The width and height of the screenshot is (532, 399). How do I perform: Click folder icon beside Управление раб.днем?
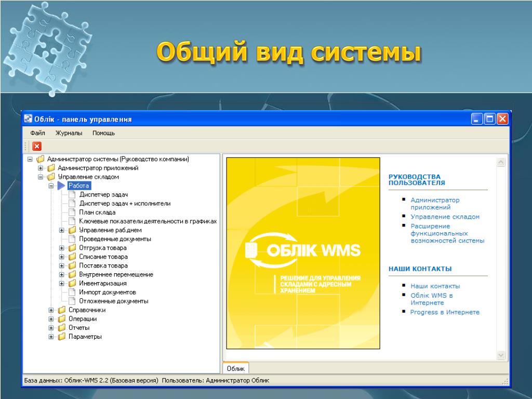click(x=72, y=230)
